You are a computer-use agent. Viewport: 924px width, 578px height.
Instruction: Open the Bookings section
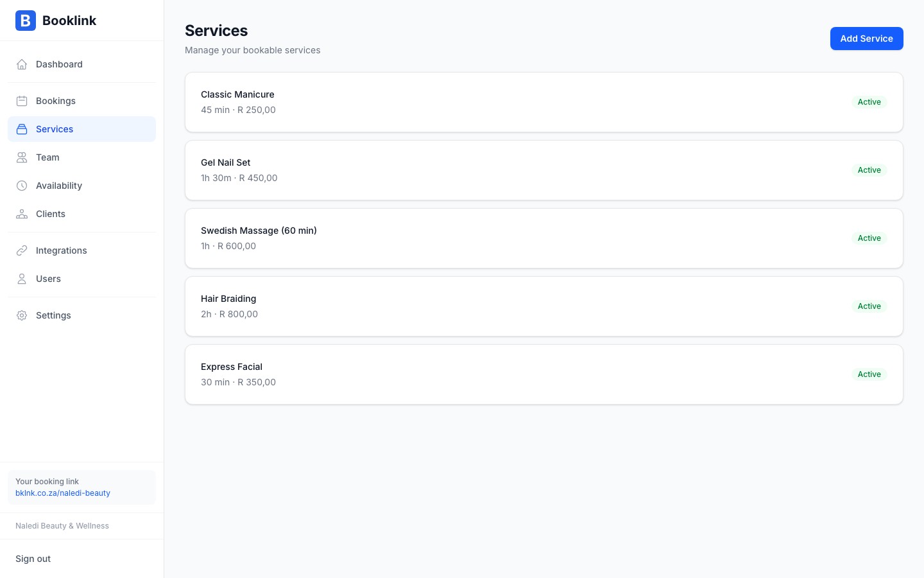pos(55,101)
